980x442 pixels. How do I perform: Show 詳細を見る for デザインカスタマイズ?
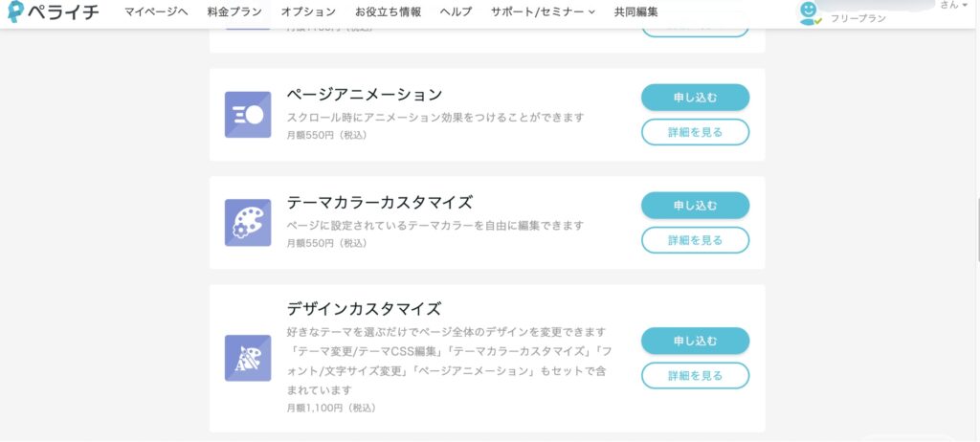click(695, 376)
